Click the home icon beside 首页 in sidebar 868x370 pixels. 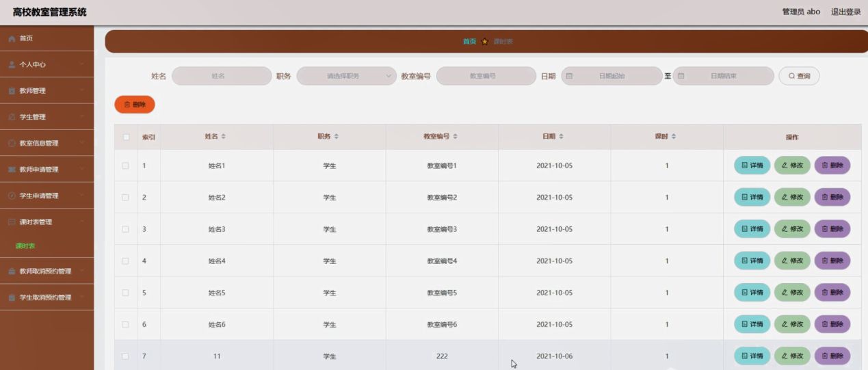[12, 38]
